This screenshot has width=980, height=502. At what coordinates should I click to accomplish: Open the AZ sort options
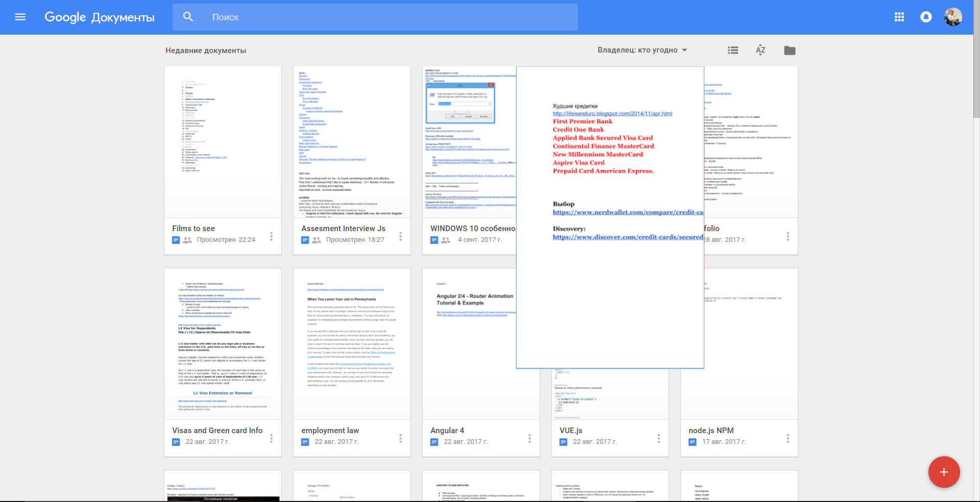click(x=761, y=50)
